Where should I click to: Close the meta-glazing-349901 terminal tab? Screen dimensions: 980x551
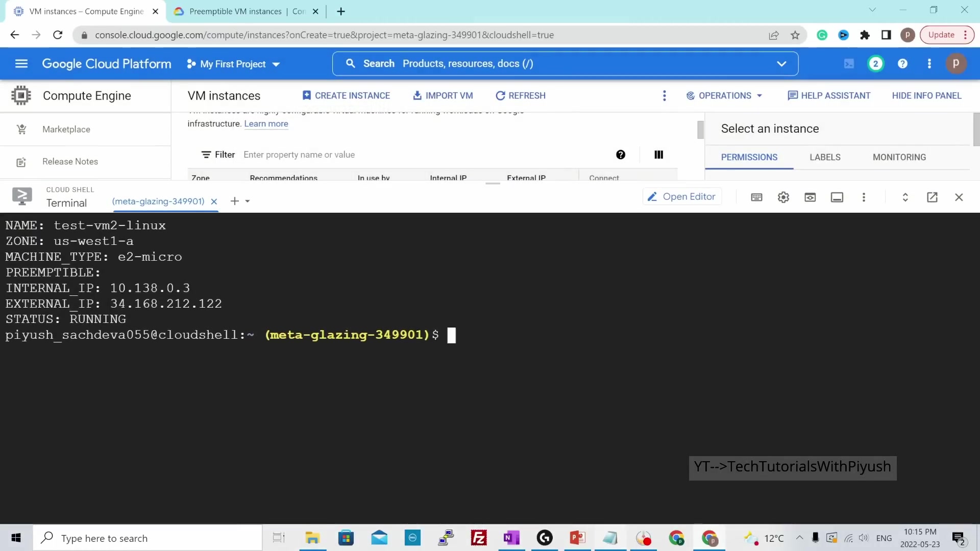coord(214,202)
